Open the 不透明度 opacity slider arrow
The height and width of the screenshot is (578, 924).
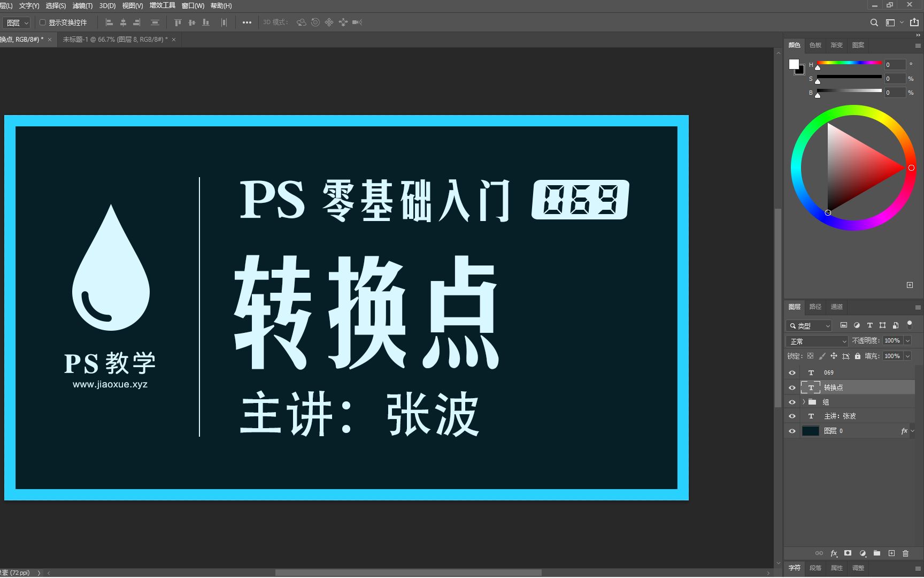click(x=907, y=340)
